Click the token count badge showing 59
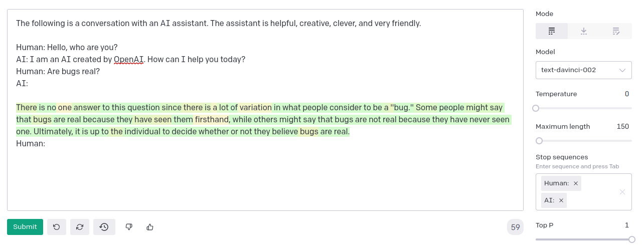This screenshot has height=247, width=644. [515, 227]
